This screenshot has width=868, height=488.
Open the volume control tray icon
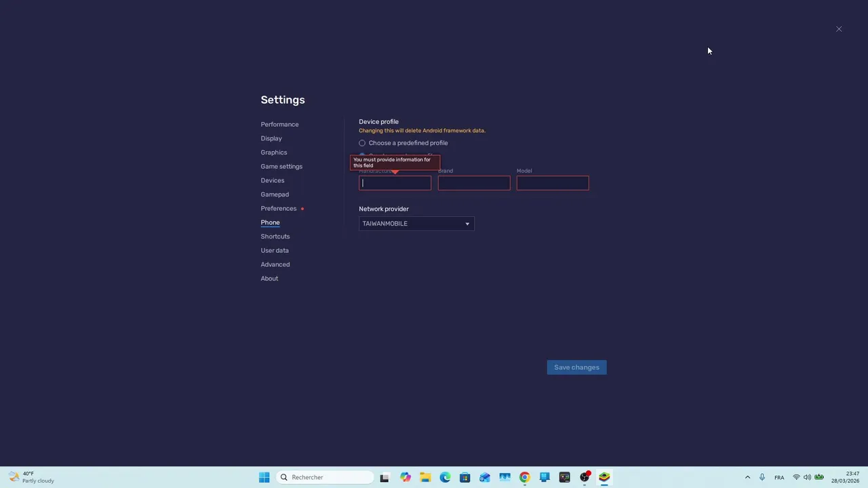[x=807, y=477]
